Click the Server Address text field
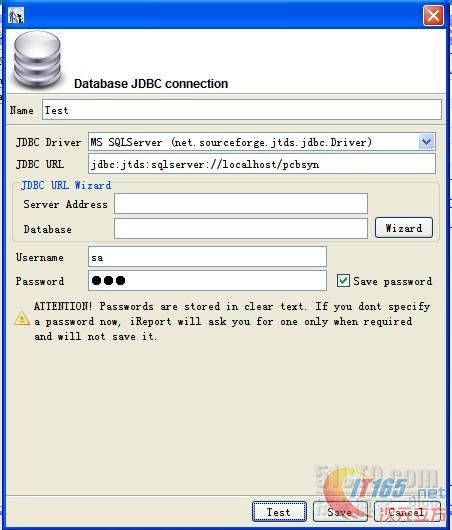The height and width of the screenshot is (530, 452). tap(241, 203)
